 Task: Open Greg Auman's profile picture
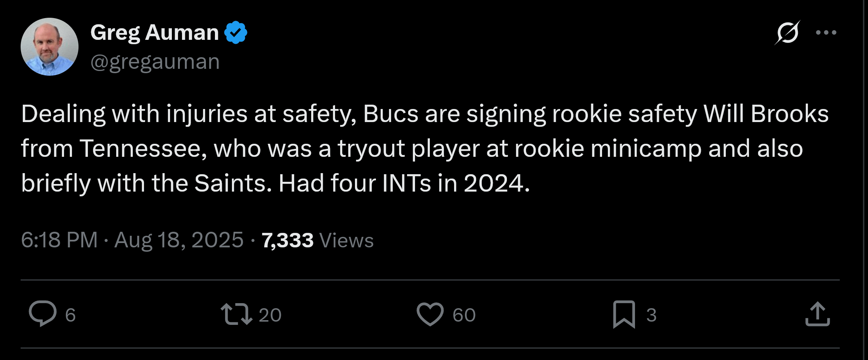coord(50,47)
